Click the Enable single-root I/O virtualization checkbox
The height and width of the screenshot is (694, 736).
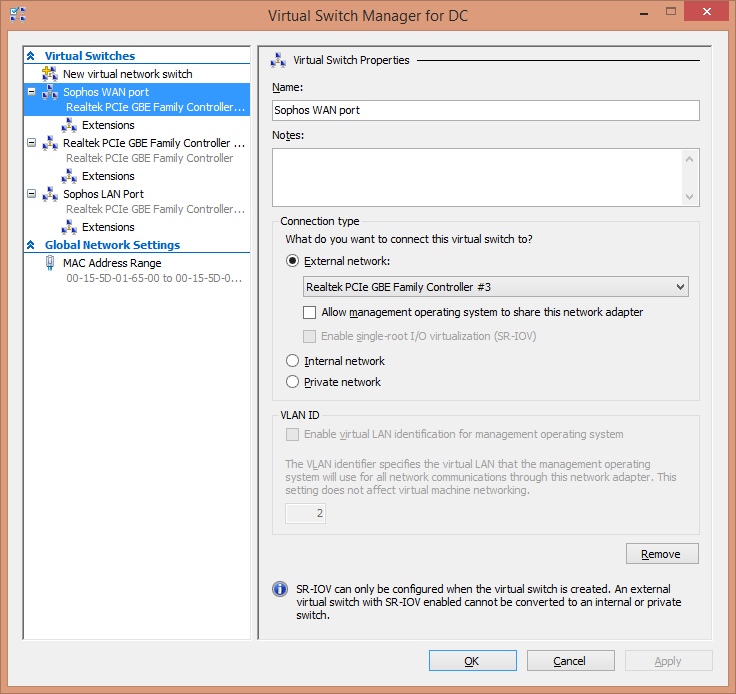point(309,336)
